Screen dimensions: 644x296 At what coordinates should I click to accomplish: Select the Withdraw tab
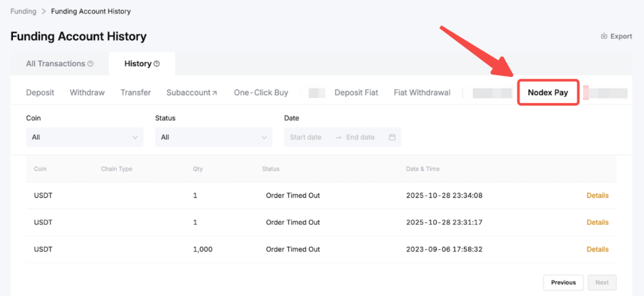(x=87, y=92)
